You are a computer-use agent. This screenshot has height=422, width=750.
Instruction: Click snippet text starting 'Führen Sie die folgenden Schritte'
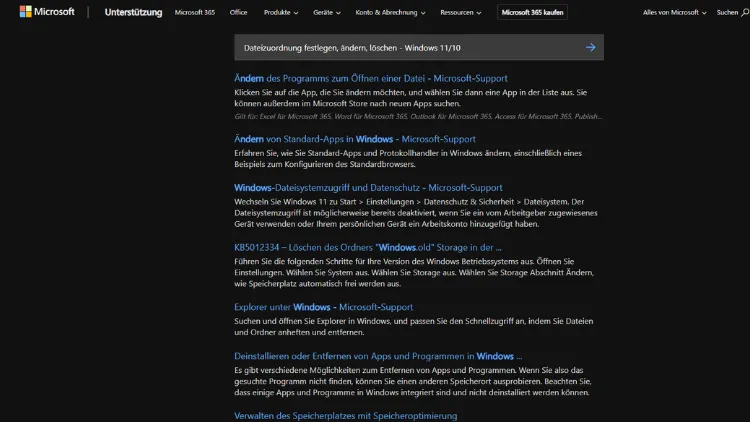coord(414,273)
